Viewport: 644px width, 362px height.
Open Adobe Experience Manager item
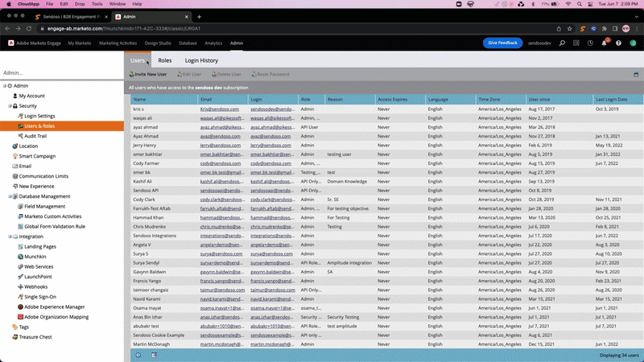click(x=52, y=307)
